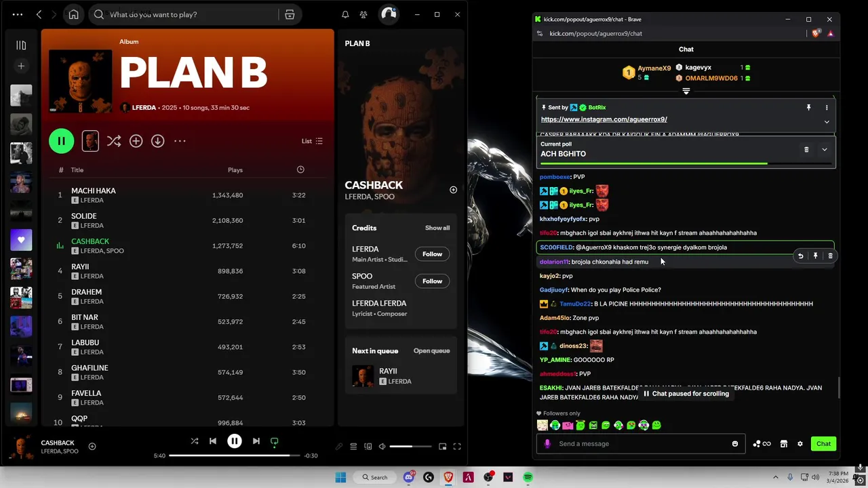This screenshot has height=488, width=868.
Task: Resume chat via Chat paused for scrolling
Action: pos(686,394)
